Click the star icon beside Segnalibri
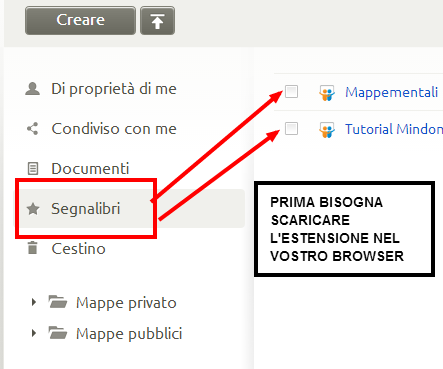This screenshot has width=443, height=369. click(x=33, y=209)
